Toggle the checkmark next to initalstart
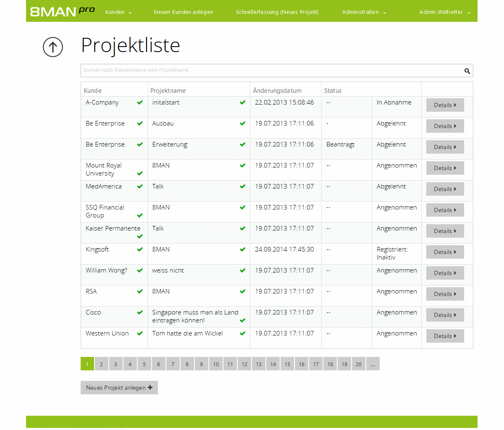504x430 pixels. [x=242, y=102]
